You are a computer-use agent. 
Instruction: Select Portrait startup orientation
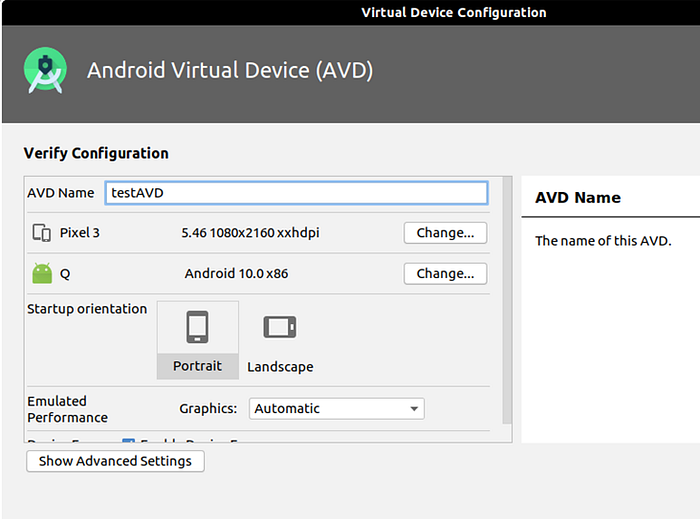tap(198, 340)
